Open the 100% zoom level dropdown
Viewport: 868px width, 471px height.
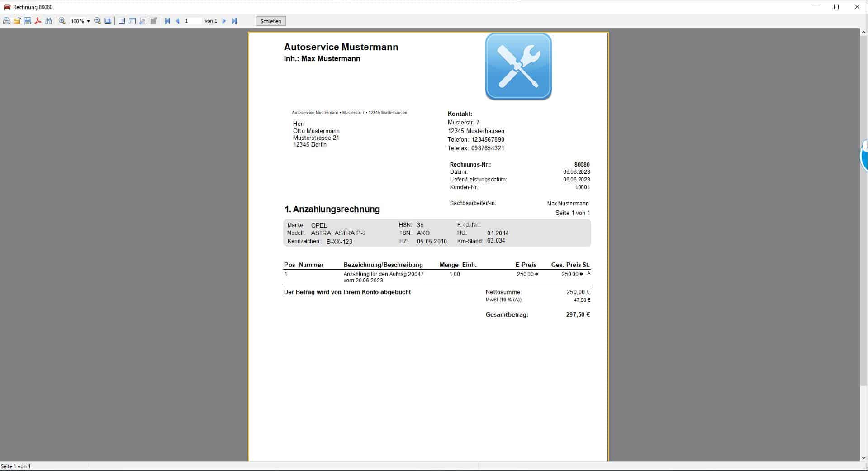point(88,21)
